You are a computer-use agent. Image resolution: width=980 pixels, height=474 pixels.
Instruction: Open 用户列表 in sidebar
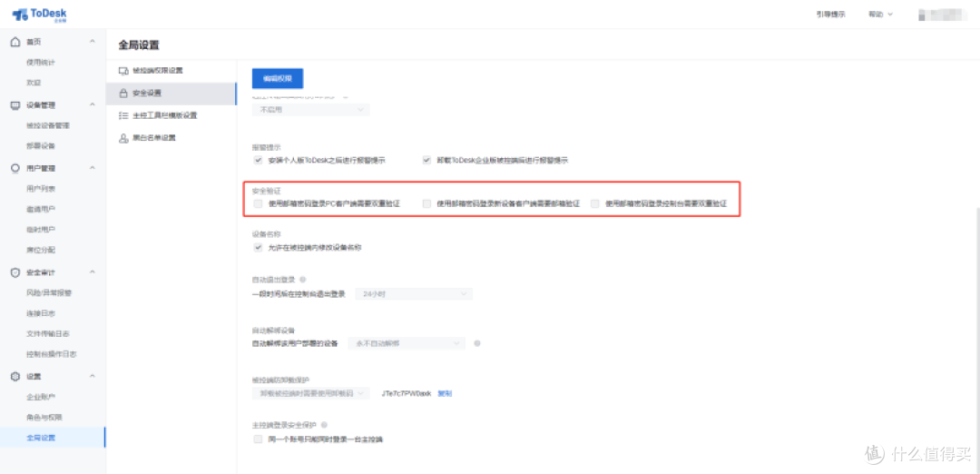tap(41, 189)
